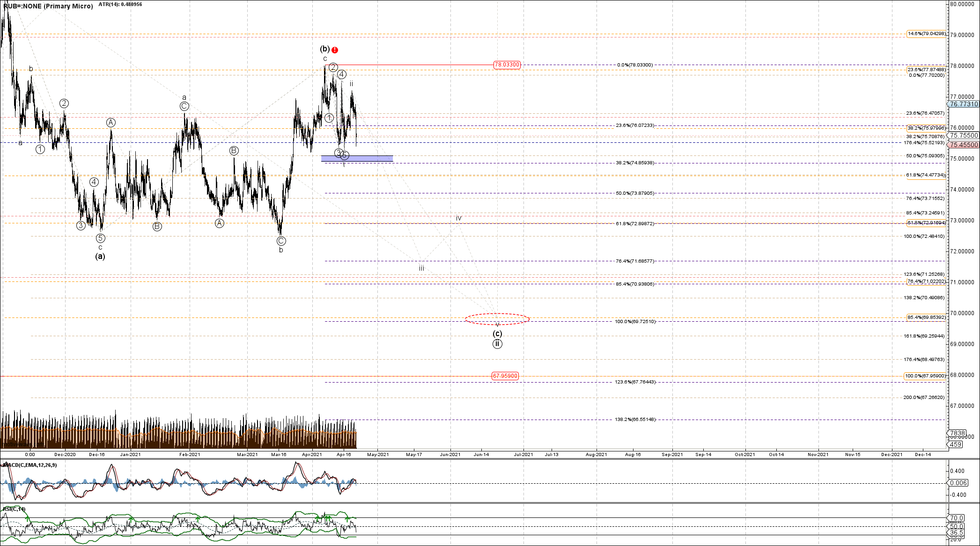This screenshot has width=980, height=546.
Task: Click the red alert icon beside wave (b)
Action: pos(335,50)
